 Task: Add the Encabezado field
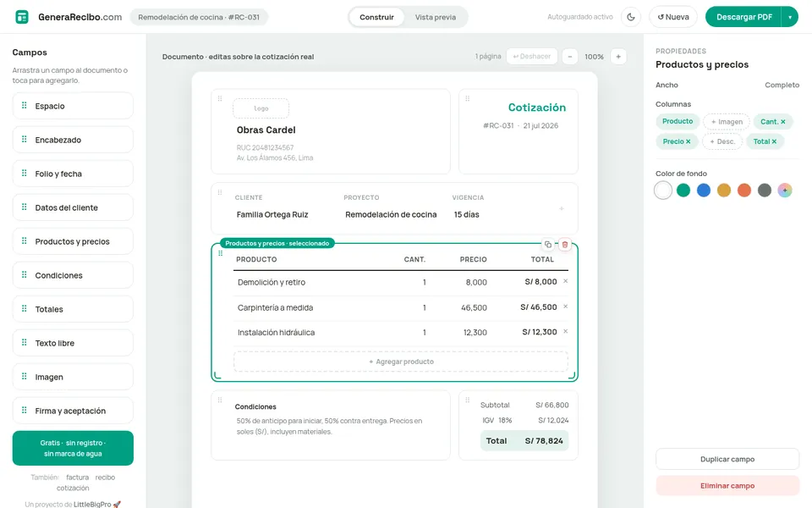coord(73,140)
